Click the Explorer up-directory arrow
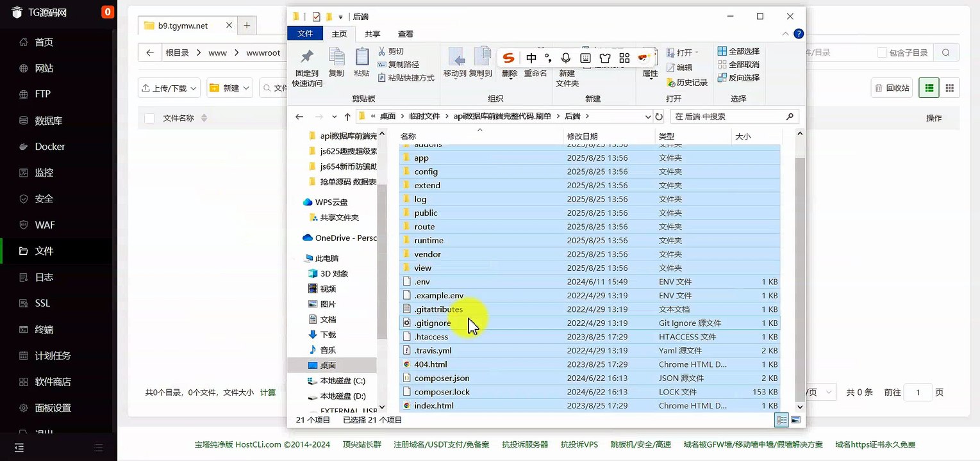This screenshot has height=461, width=980. pyautogui.click(x=347, y=117)
